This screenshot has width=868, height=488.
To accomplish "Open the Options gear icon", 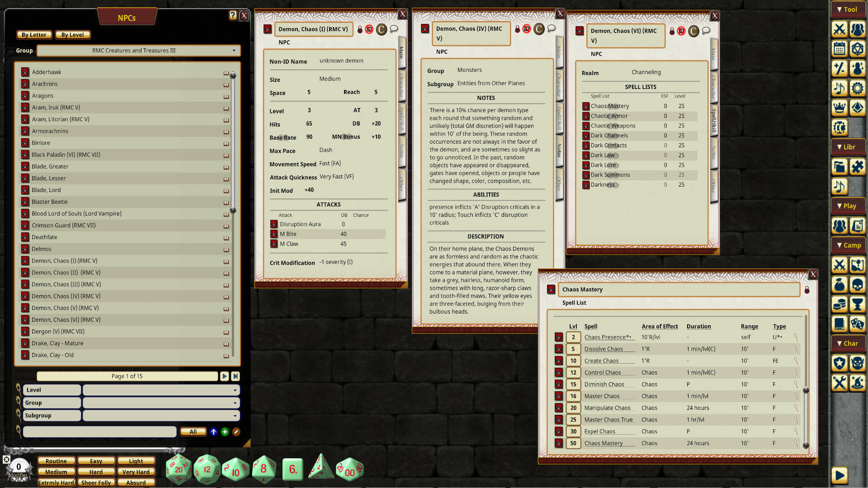I will [858, 88].
